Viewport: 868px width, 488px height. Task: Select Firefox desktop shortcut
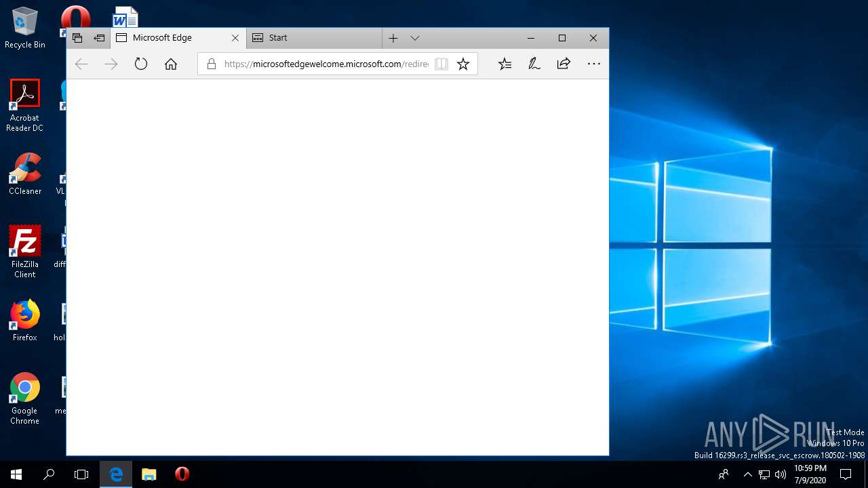point(24,321)
